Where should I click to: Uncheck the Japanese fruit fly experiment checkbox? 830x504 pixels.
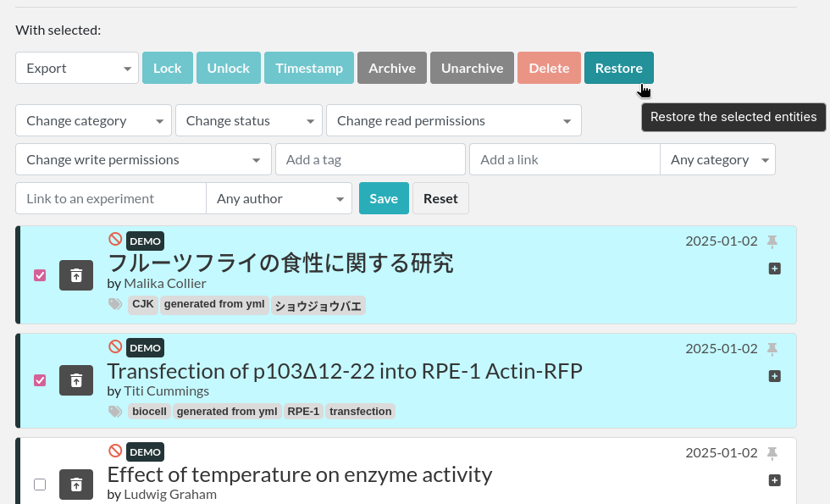click(40, 275)
